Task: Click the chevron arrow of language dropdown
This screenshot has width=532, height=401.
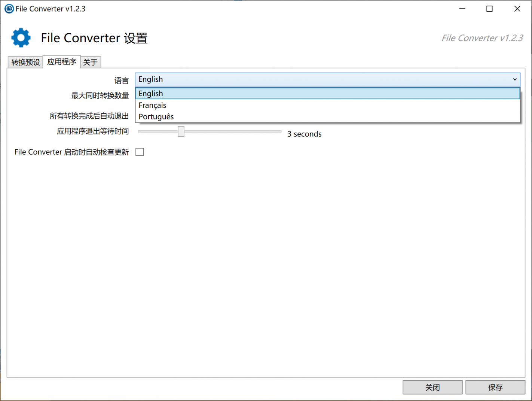Action: 515,79
